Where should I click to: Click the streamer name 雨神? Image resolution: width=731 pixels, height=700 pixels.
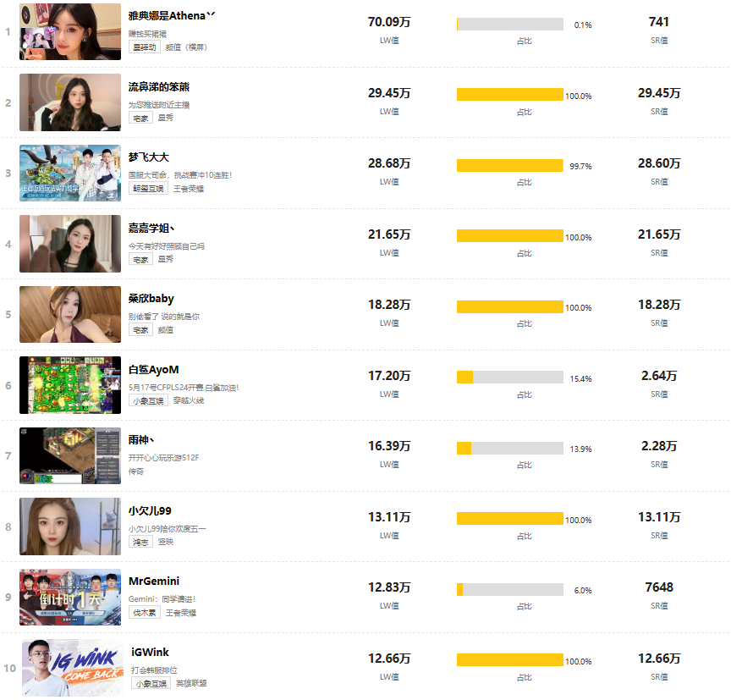point(140,440)
